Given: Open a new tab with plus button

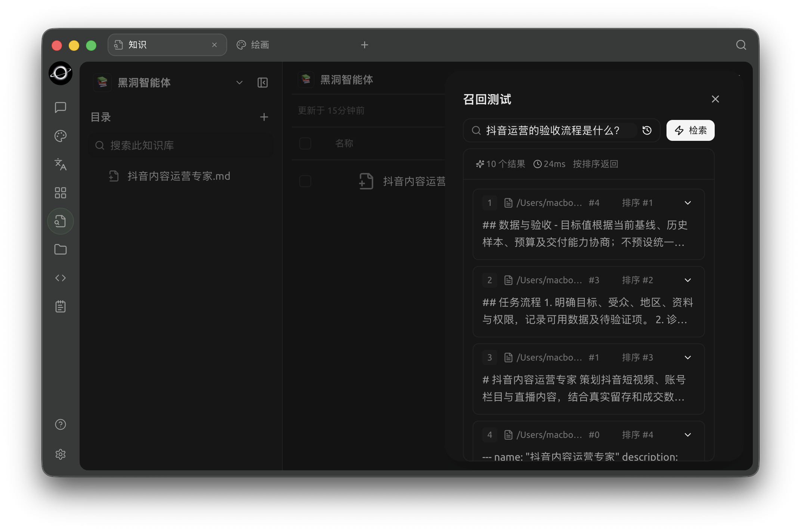Looking at the screenshot, I should (365, 45).
